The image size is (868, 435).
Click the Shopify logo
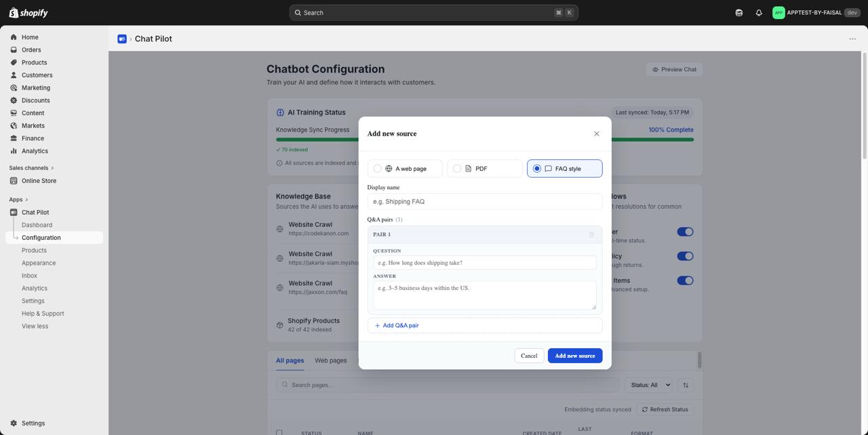28,13
